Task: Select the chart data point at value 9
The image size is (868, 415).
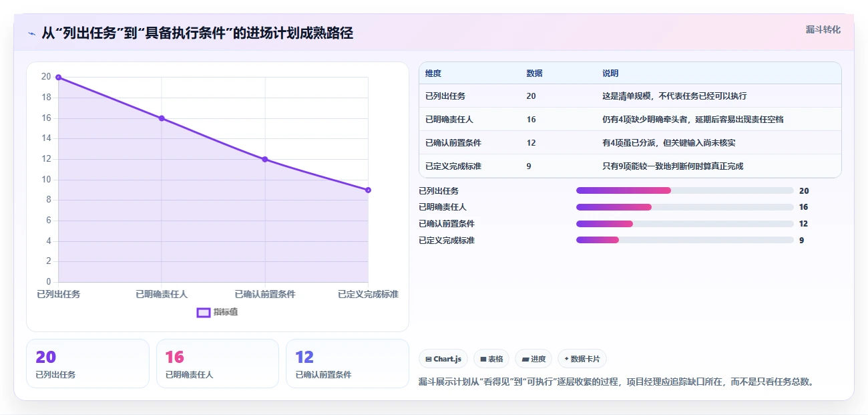Action: point(368,190)
